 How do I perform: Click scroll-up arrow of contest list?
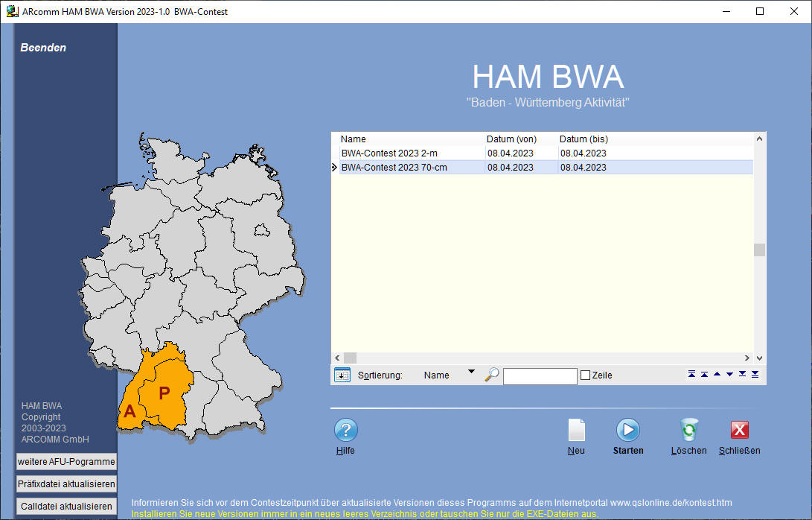click(759, 139)
